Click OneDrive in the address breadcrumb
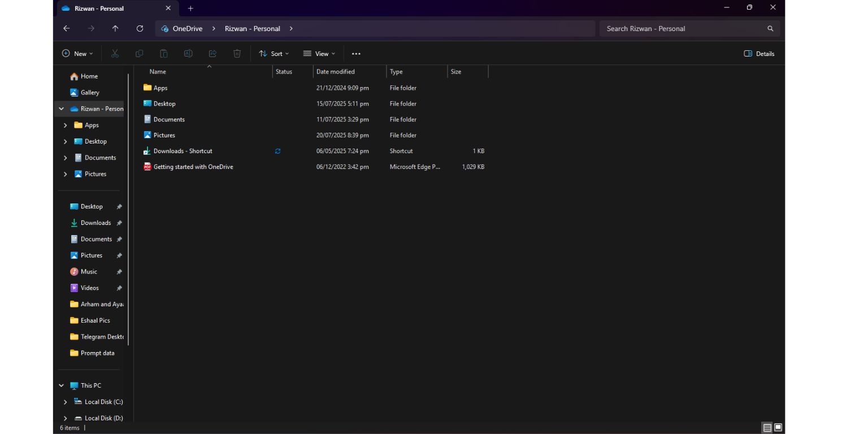868x434 pixels. [x=188, y=29]
